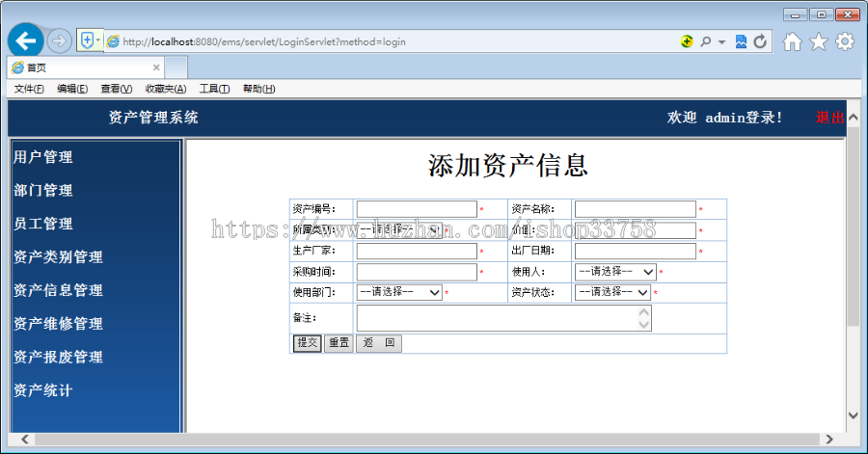868x454 pixels.
Task: Open 资产报废管理 in the sidebar
Action: 58,357
